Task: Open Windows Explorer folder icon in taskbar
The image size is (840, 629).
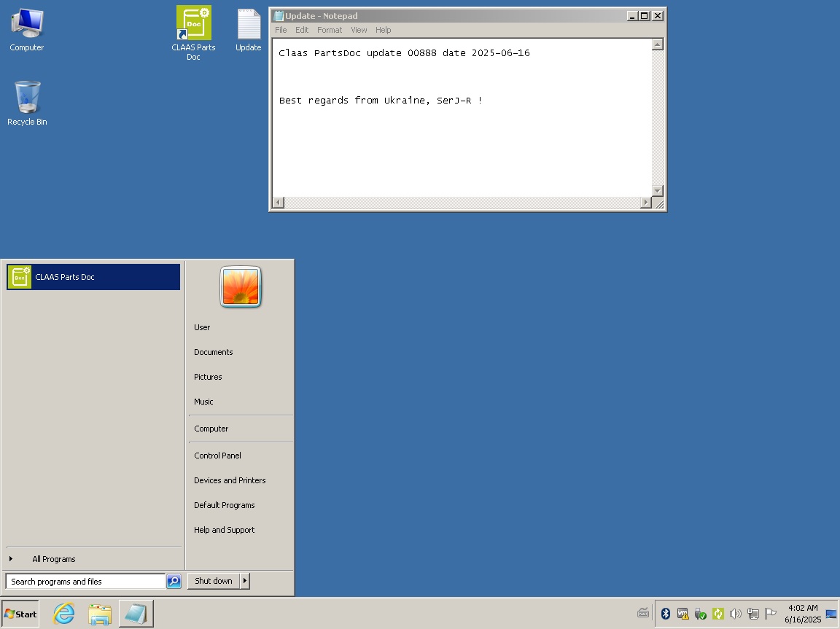Action: click(x=100, y=614)
